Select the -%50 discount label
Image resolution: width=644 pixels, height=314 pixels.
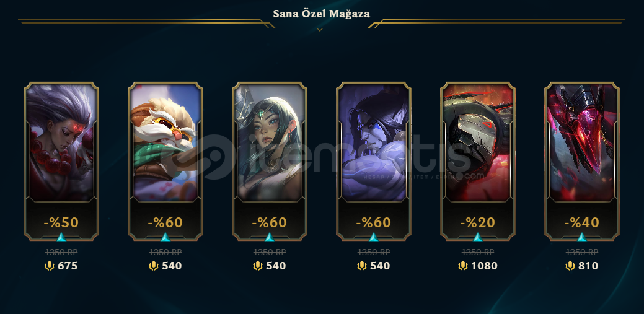click(61, 222)
